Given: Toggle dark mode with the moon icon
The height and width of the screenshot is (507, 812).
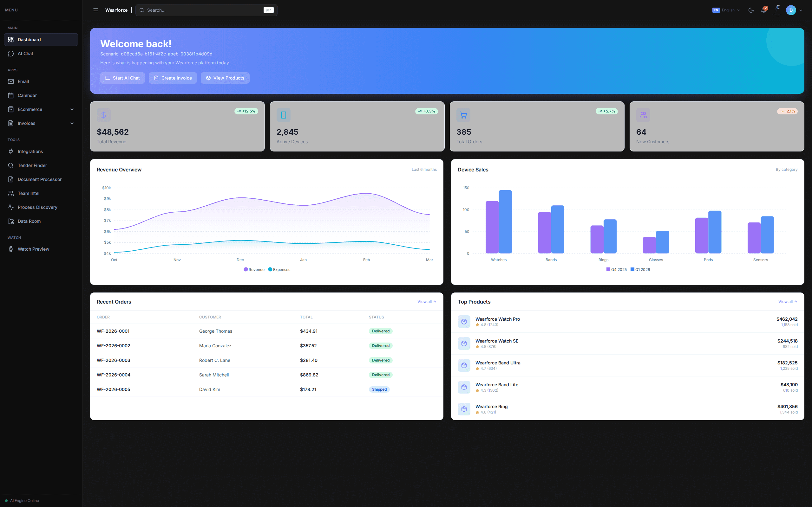Looking at the screenshot, I should pos(751,10).
